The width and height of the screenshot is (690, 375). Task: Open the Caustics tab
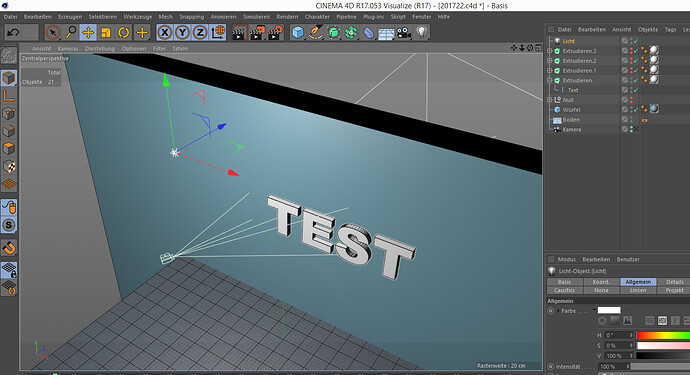(x=565, y=290)
